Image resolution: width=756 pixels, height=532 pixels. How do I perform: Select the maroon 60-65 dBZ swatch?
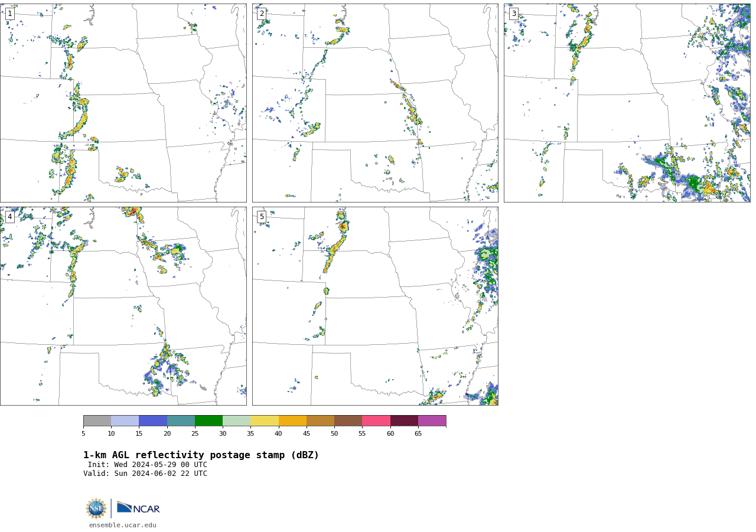pos(404,420)
